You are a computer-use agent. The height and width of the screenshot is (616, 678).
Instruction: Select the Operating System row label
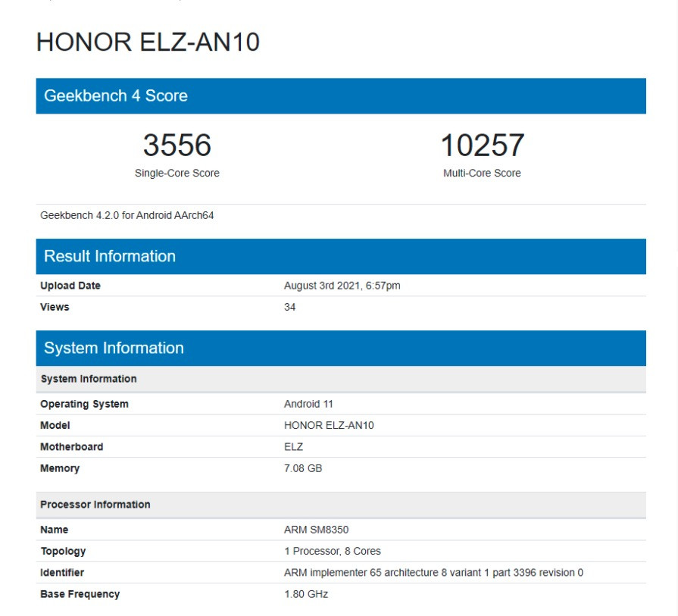[x=84, y=404]
